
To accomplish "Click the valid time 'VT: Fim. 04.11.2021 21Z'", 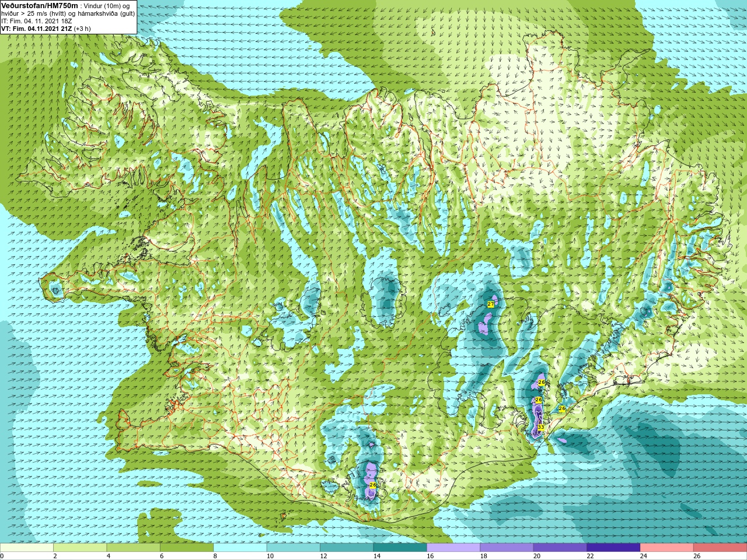I will point(36,29).
